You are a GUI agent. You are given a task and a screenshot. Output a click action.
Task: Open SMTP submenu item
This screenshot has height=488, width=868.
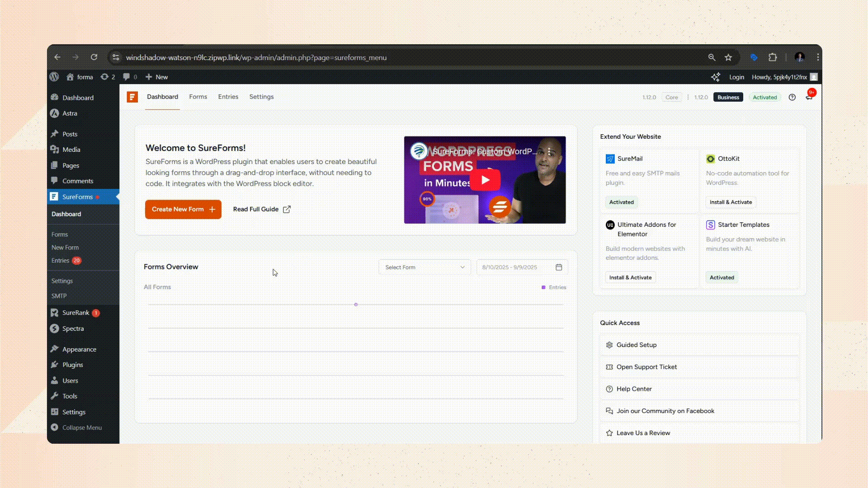(59, 296)
